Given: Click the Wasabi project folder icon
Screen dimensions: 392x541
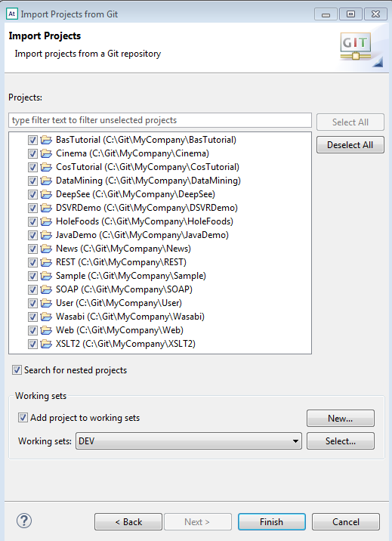Looking at the screenshot, I should [x=46, y=317].
